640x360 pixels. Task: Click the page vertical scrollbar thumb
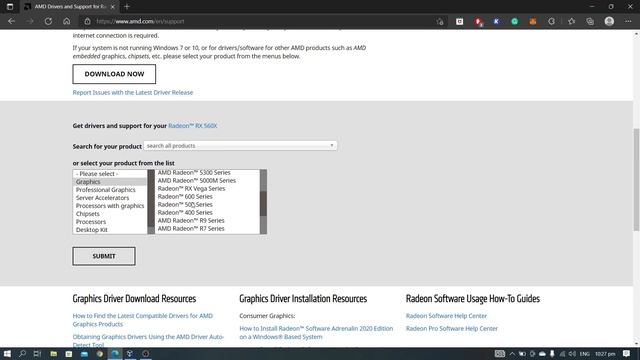[x=636, y=180]
